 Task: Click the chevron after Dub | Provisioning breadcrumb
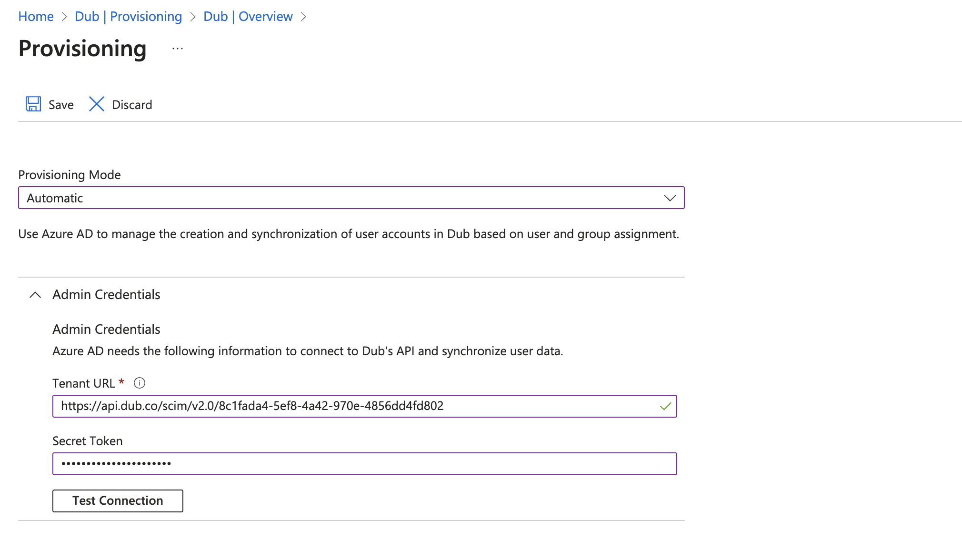pyautogui.click(x=193, y=17)
